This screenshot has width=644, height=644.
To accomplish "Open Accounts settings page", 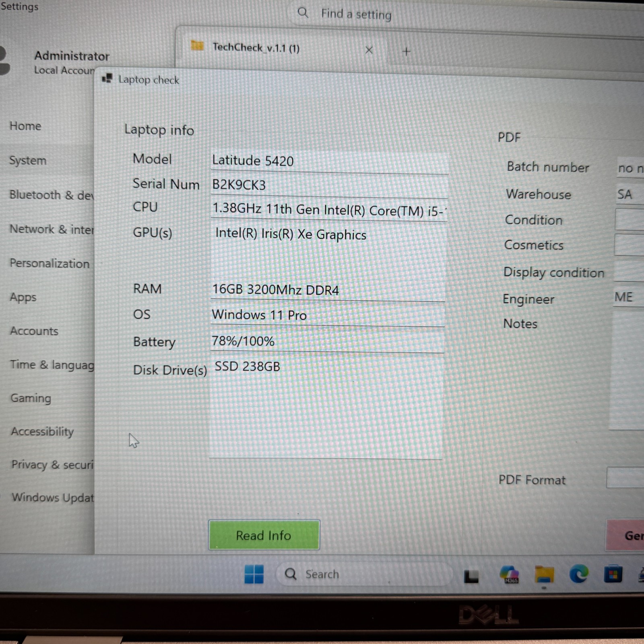I will 34,331.
